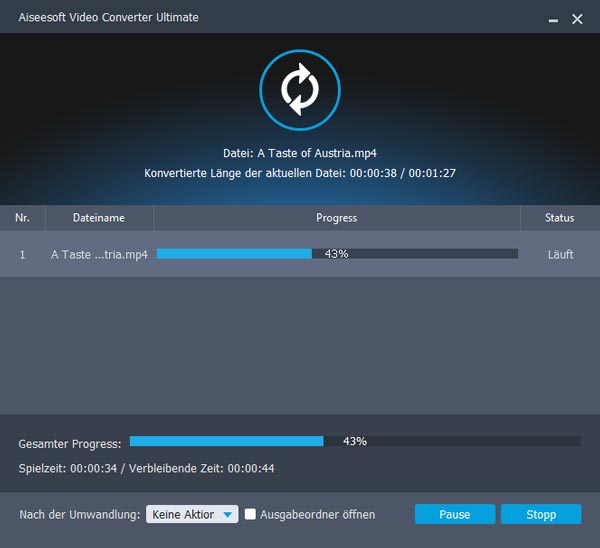
Task: Click the circular conversion arrows icon
Action: coord(297,89)
